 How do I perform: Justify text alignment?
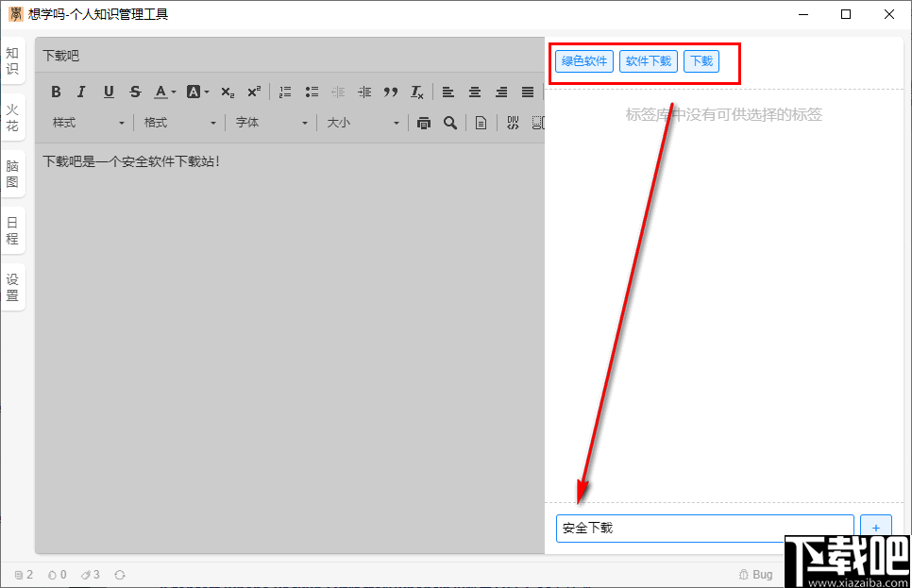click(x=528, y=92)
